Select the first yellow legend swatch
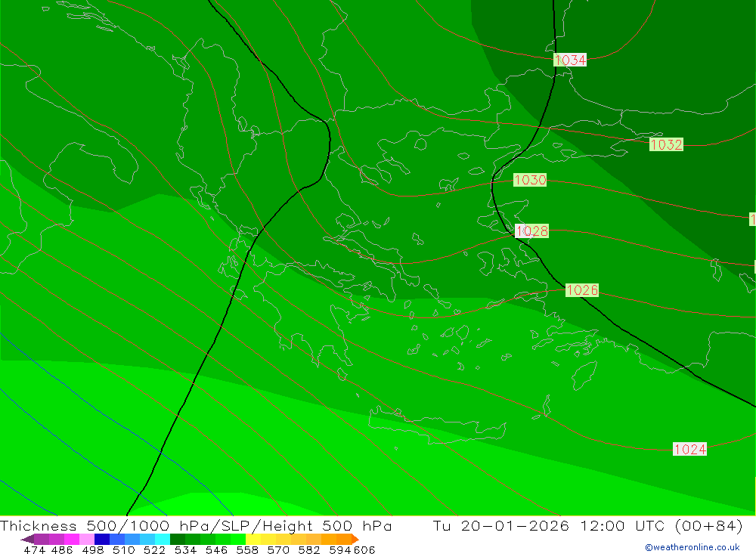 [253, 539]
